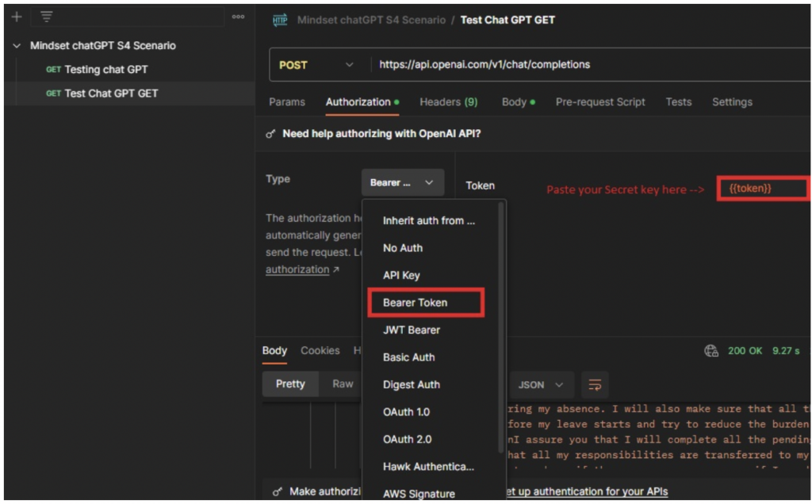Open the three-dots sidebar options menu

(238, 17)
